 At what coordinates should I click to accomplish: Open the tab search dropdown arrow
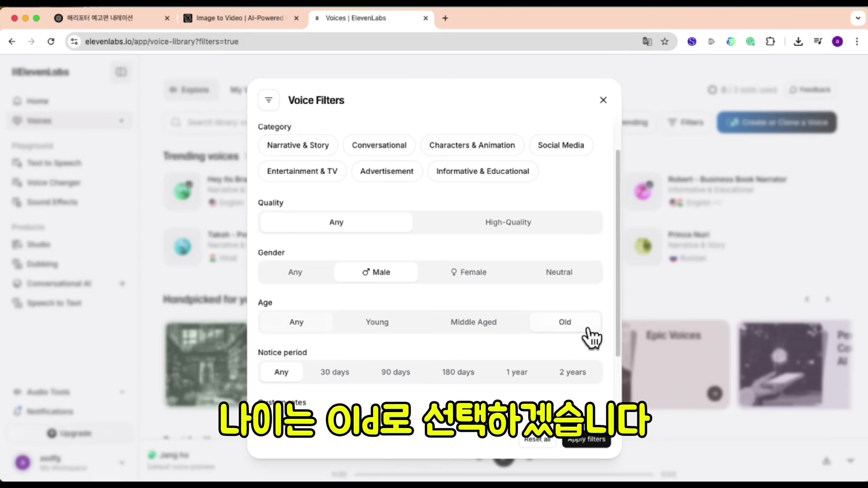coord(858,18)
